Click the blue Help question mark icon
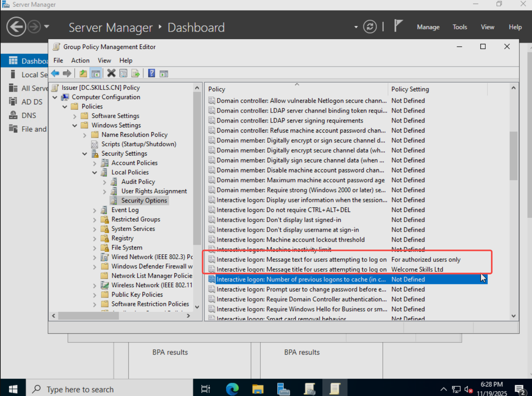This screenshot has width=532, height=396. (x=151, y=73)
